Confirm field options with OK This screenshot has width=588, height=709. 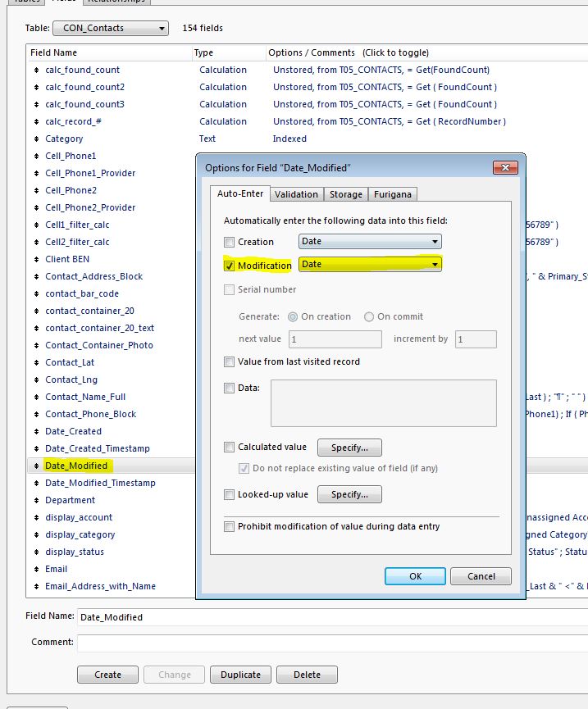415,576
